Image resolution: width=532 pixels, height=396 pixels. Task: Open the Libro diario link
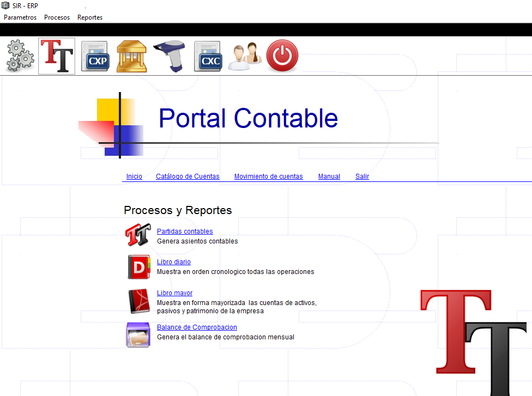pyautogui.click(x=174, y=262)
